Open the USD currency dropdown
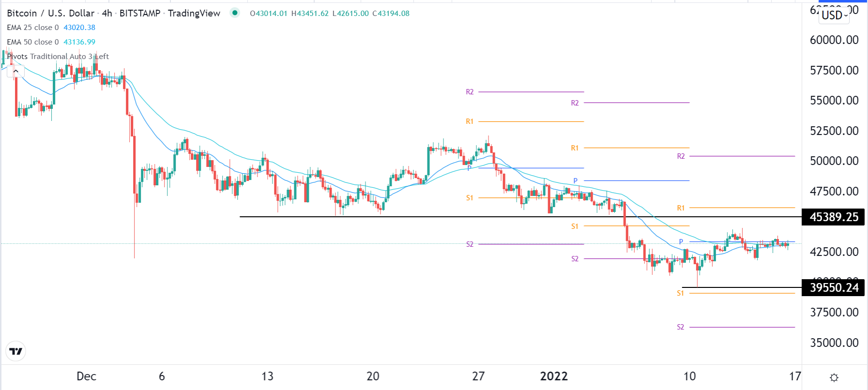Image resolution: width=868 pixels, height=390 pixels. 834,15
